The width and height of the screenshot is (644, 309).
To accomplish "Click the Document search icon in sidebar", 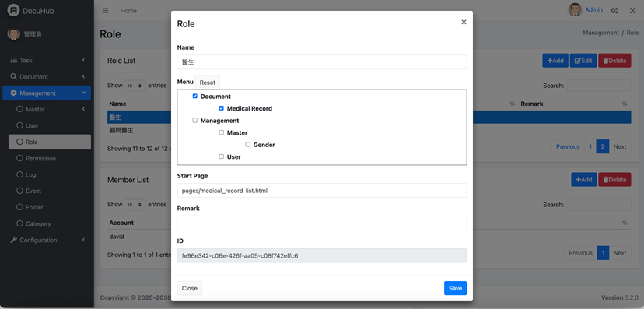I will (x=13, y=76).
